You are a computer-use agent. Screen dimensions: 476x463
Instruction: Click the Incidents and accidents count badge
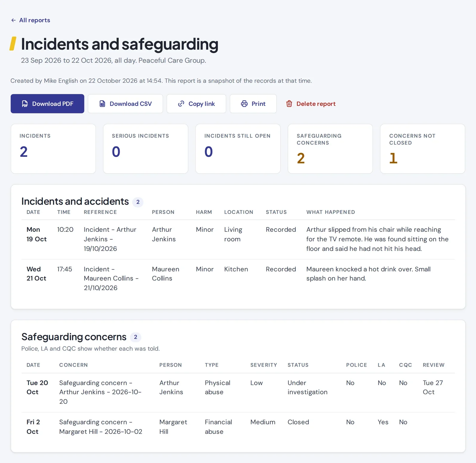(x=138, y=202)
